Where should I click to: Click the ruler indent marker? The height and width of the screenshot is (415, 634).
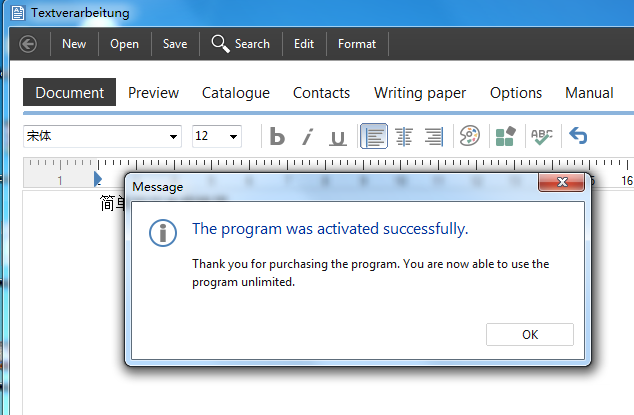pos(97,178)
